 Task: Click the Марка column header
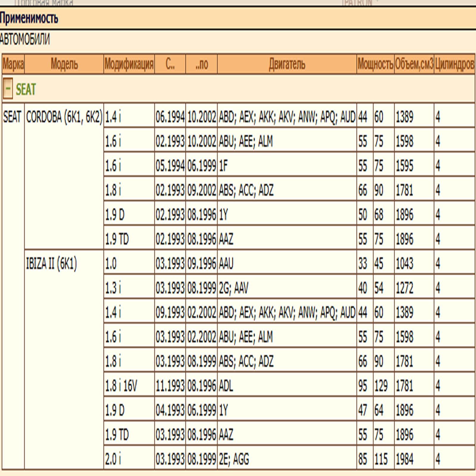pyautogui.click(x=13, y=64)
